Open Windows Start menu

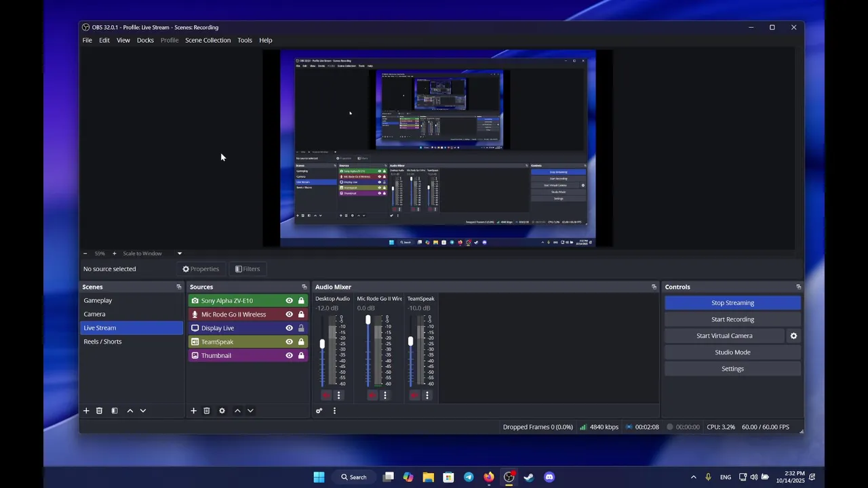[x=319, y=477]
